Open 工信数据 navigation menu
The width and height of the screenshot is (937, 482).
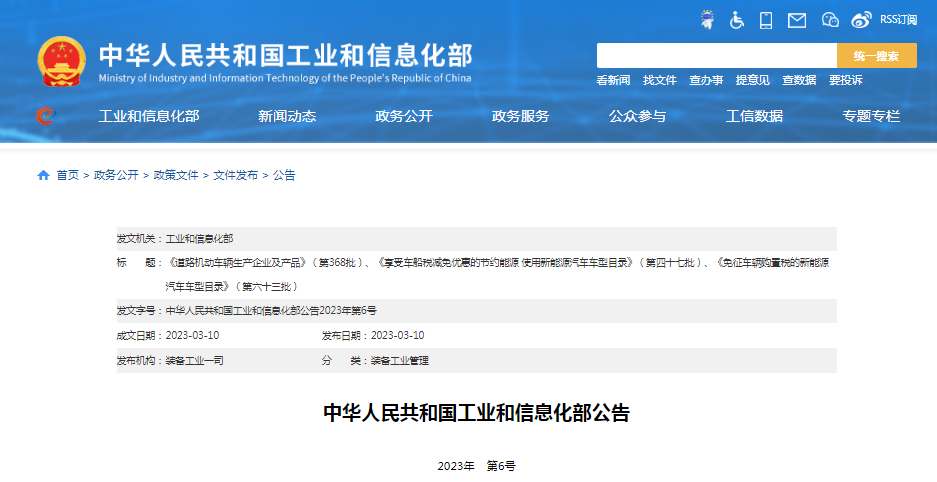[x=754, y=116]
